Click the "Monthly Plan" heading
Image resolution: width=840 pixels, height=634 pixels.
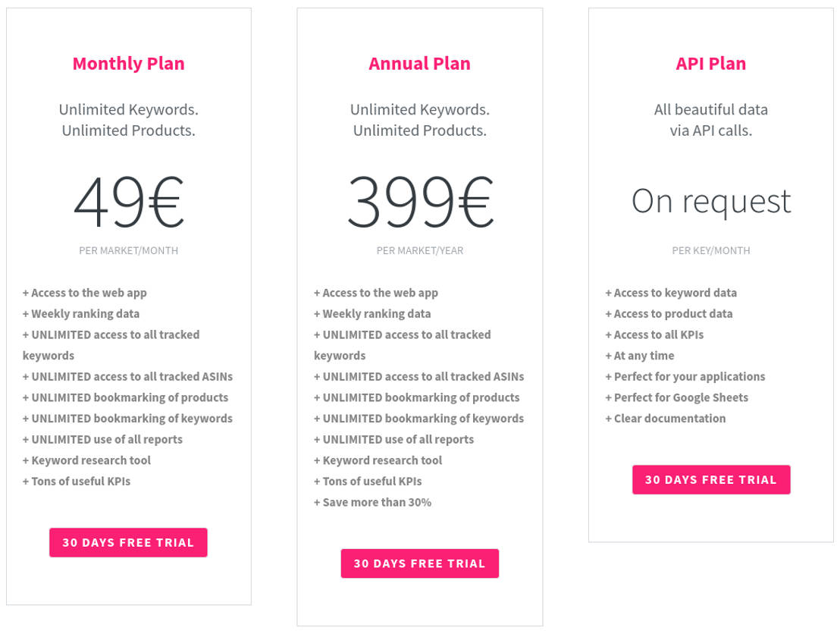point(128,64)
